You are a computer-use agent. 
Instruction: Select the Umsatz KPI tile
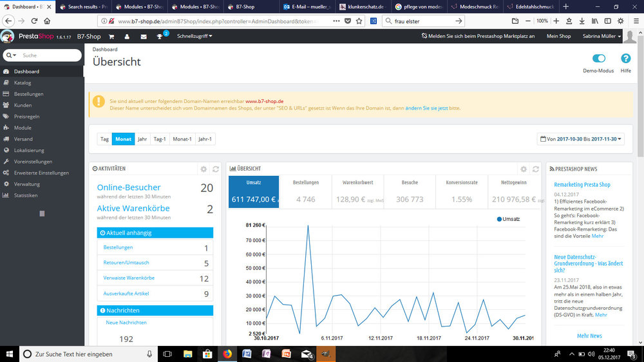pyautogui.click(x=253, y=192)
